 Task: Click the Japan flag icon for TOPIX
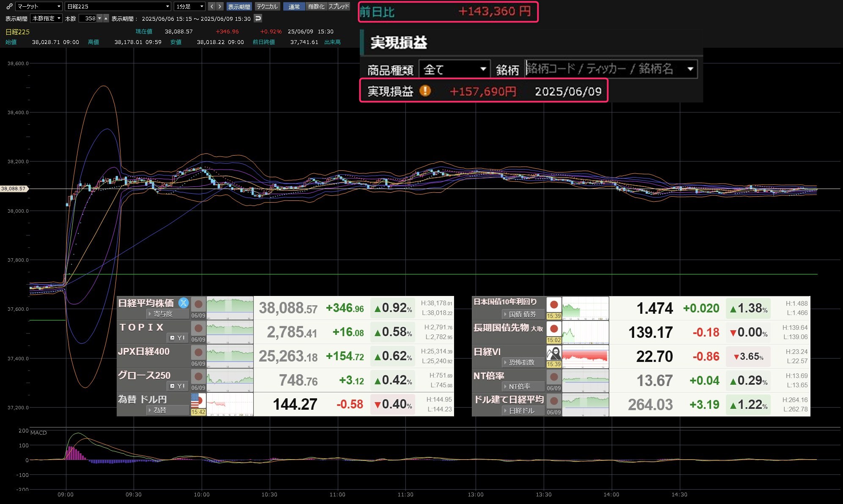(198, 329)
